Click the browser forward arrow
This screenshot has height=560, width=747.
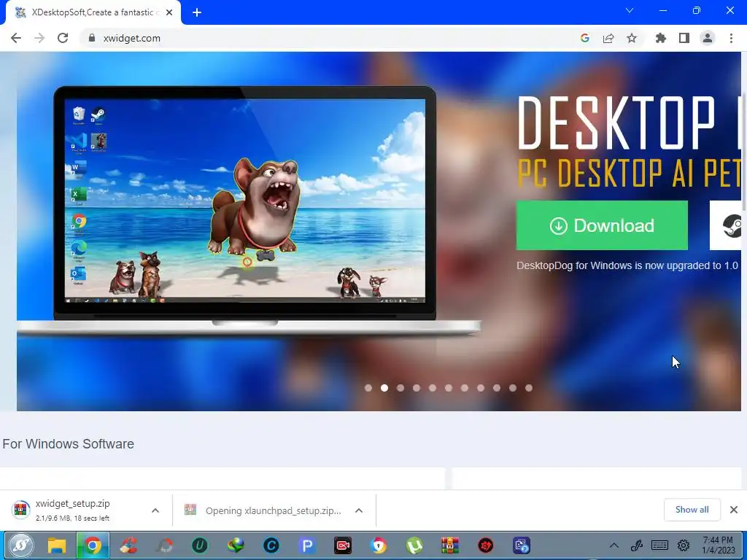(39, 38)
